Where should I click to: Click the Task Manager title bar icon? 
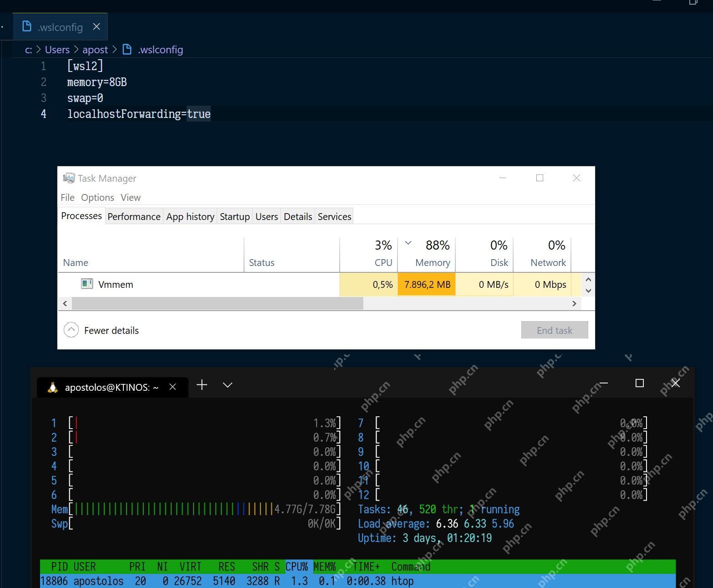pos(69,178)
